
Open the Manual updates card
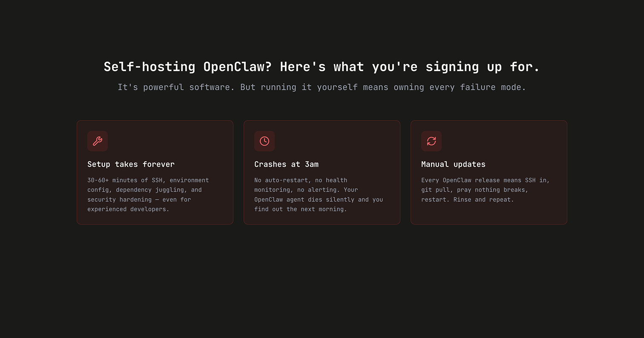(489, 172)
